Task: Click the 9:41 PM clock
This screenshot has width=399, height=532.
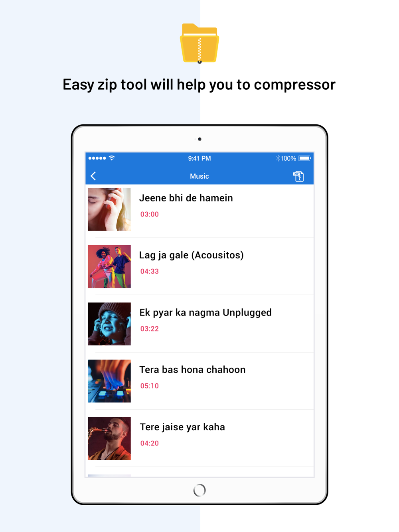Action: pyautogui.click(x=199, y=158)
